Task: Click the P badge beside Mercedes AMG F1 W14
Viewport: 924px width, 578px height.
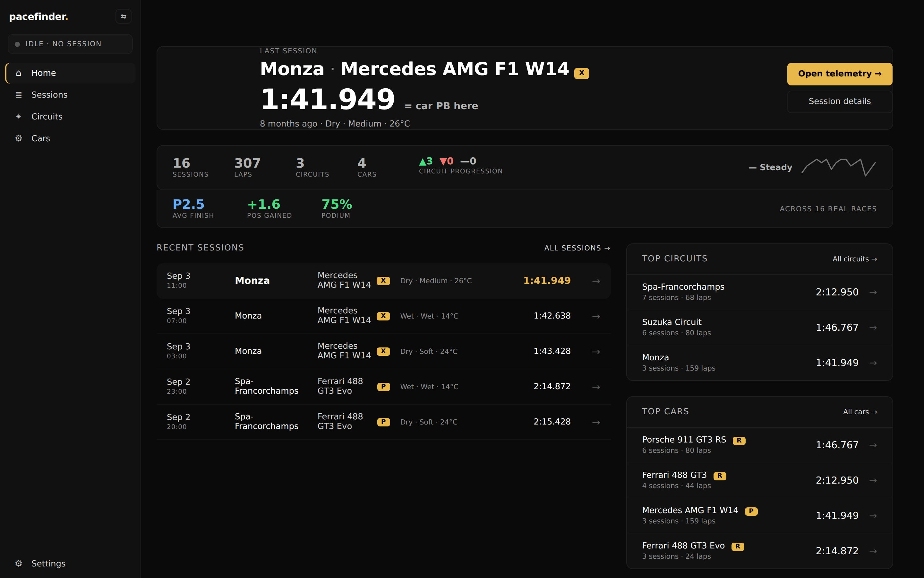Action: coord(751,511)
